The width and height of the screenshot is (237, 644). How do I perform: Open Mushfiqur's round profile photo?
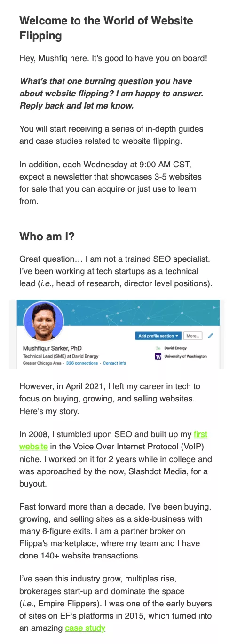[x=43, y=322]
